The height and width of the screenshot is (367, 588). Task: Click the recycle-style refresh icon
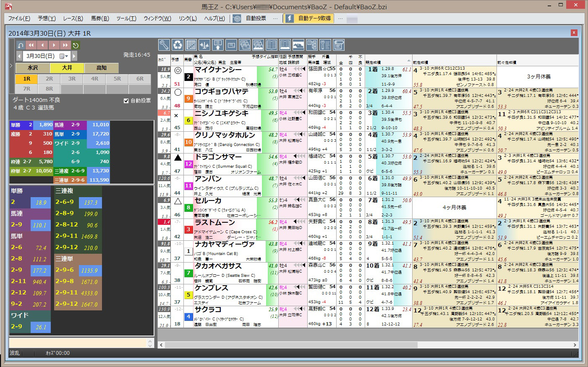(x=178, y=45)
